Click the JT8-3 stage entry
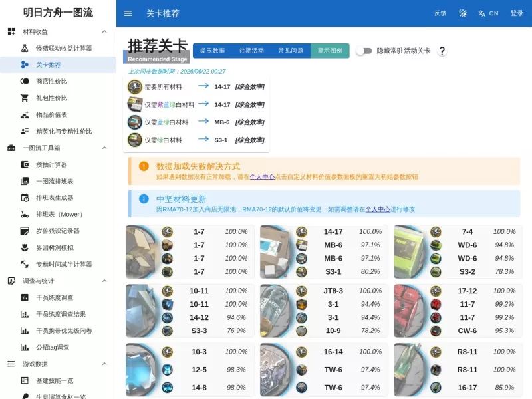Image resolution: width=532 pixels, height=399 pixels. 333,291
